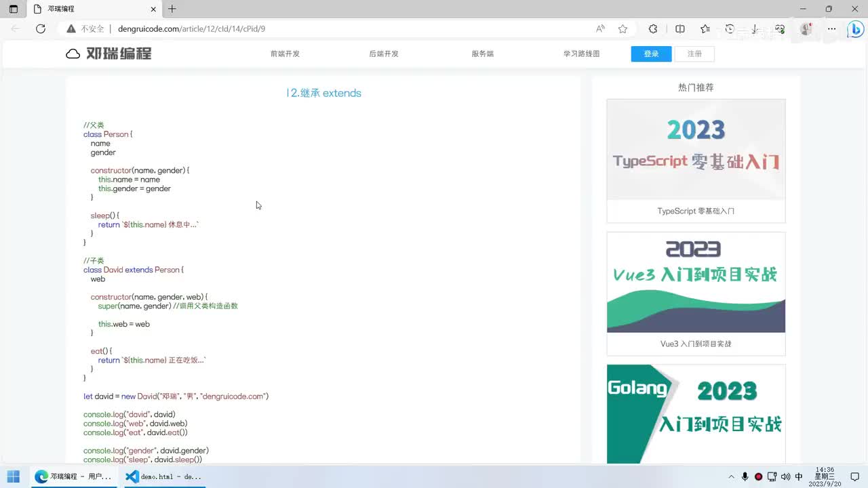The image size is (868, 488).
Task: Click the 热门推荐 heading
Action: point(696,87)
